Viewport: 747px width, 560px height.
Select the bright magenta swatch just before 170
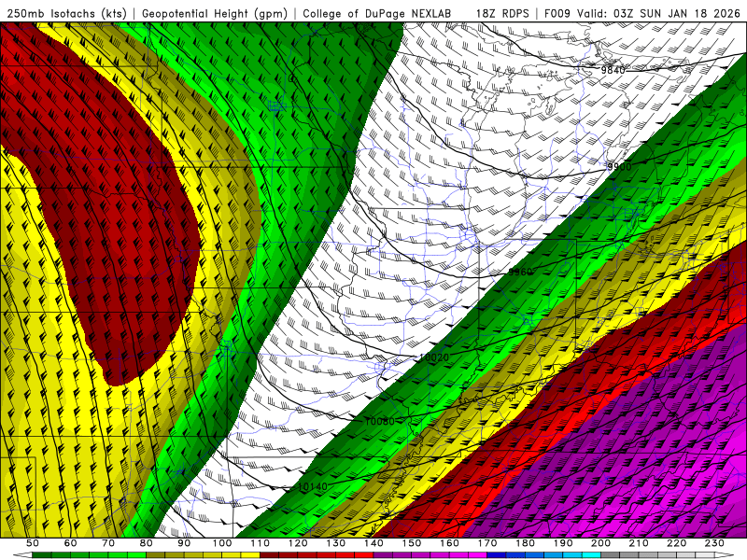tap(478, 555)
